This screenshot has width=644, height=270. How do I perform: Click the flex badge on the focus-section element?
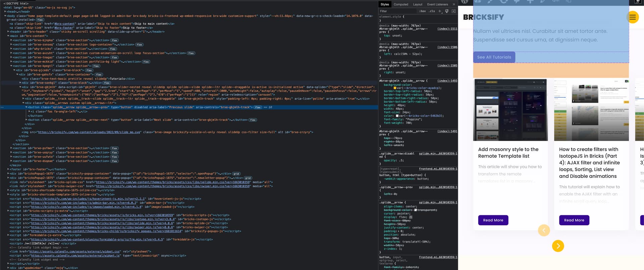click(x=191, y=53)
